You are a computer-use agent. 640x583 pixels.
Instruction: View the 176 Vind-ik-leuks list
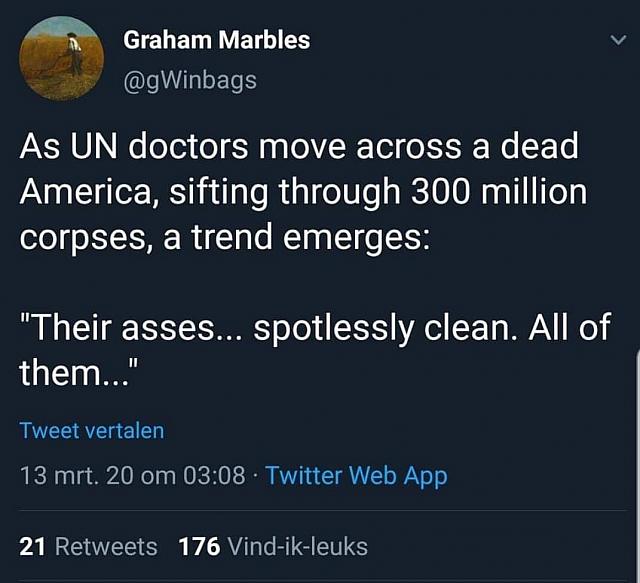[273, 546]
